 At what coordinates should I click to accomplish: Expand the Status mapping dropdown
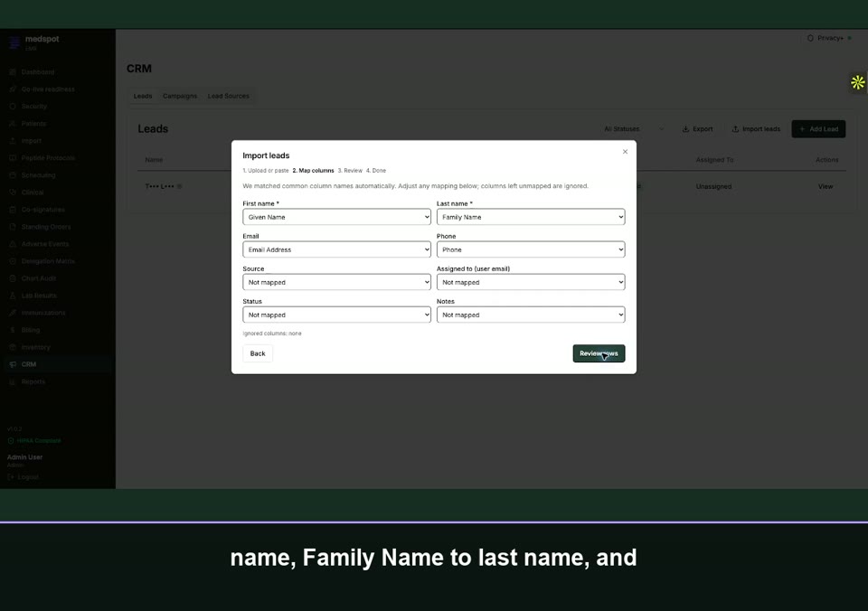point(336,315)
